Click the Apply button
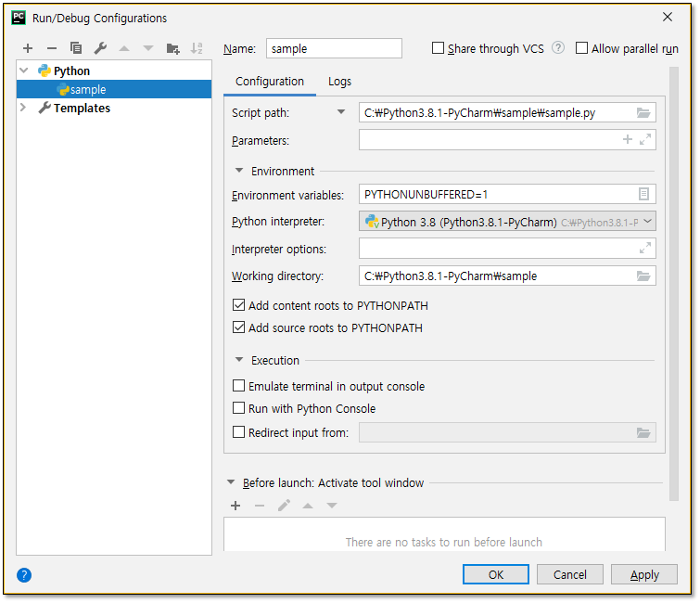The width and height of the screenshot is (700, 603). coord(644,574)
